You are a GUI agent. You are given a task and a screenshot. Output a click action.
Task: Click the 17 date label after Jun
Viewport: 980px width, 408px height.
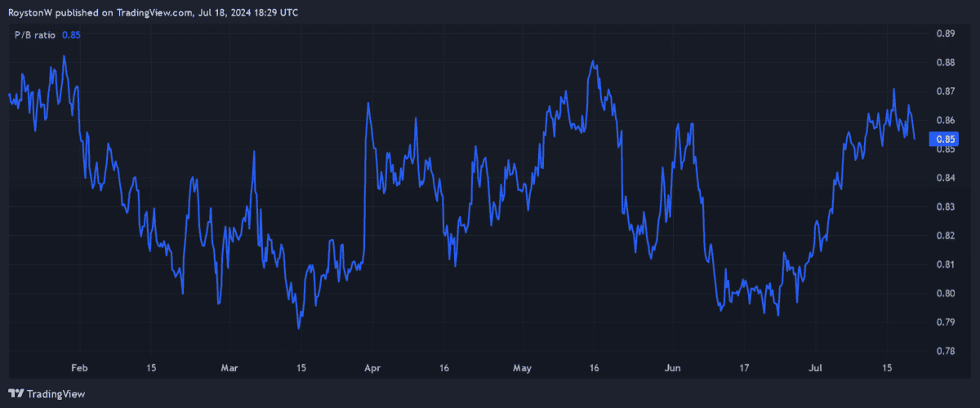pos(746,368)
